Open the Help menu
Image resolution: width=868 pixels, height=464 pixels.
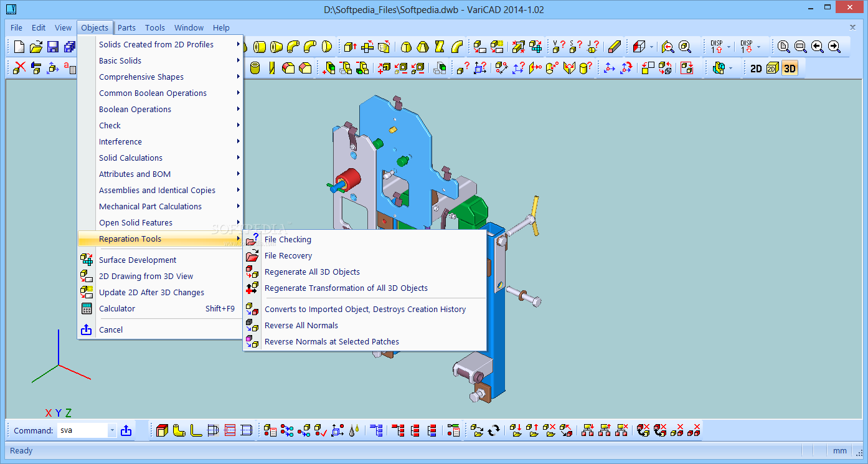(221, 27)
